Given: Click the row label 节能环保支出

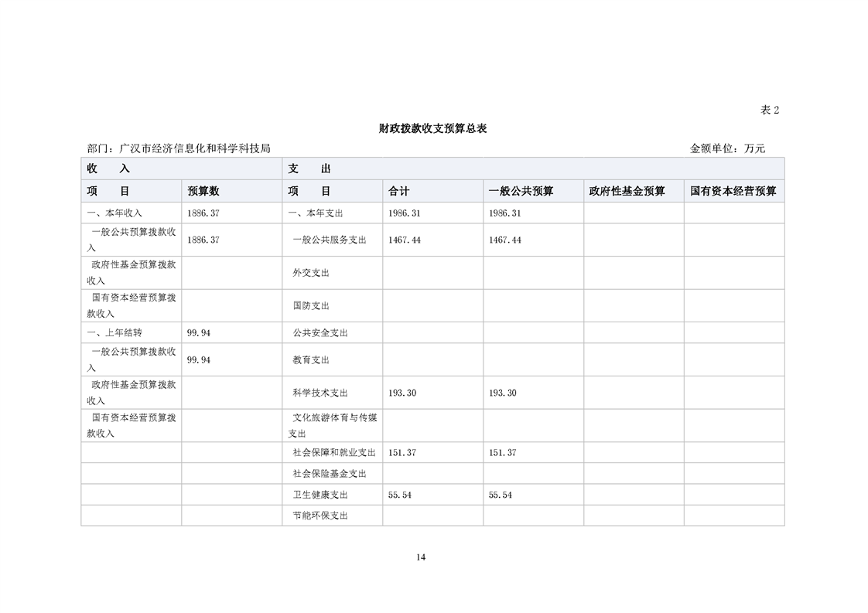Looking at the screenshot, I should click(x=320, y=516).
